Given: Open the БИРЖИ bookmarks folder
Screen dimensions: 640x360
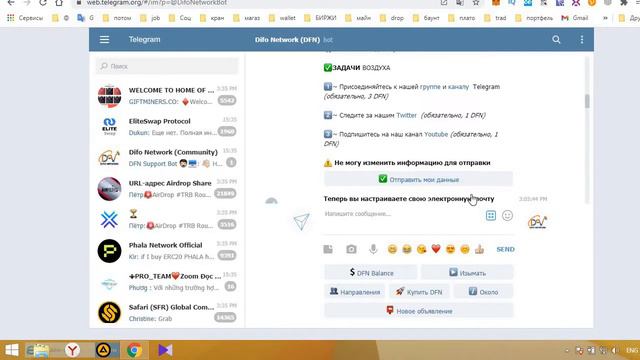Looking at the screenshot, I should point(321,18).
